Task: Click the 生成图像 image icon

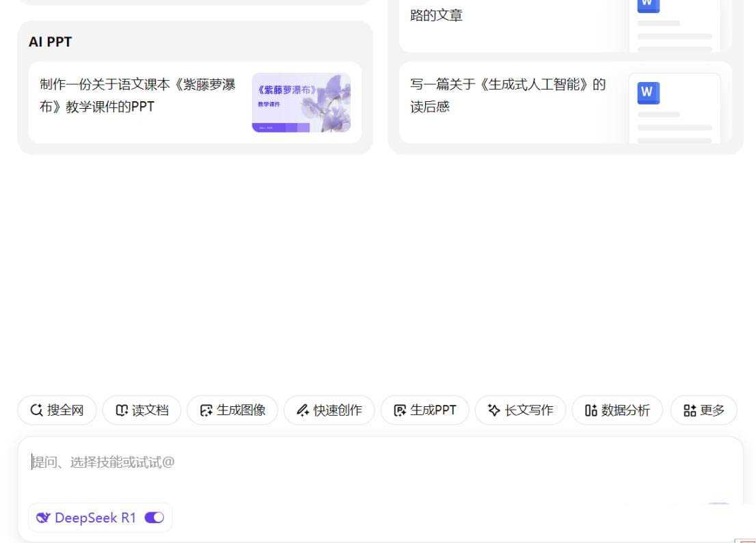Action: (x=206, y=410)
